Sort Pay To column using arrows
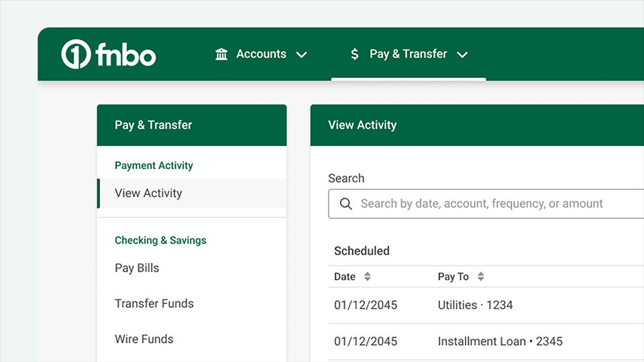 [x=480, y=276]
